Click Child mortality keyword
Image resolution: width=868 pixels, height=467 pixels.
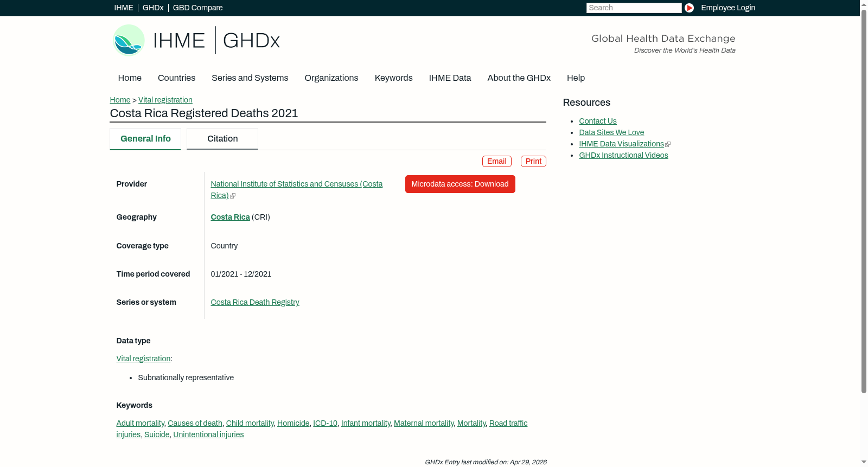[x=250, y=423]
